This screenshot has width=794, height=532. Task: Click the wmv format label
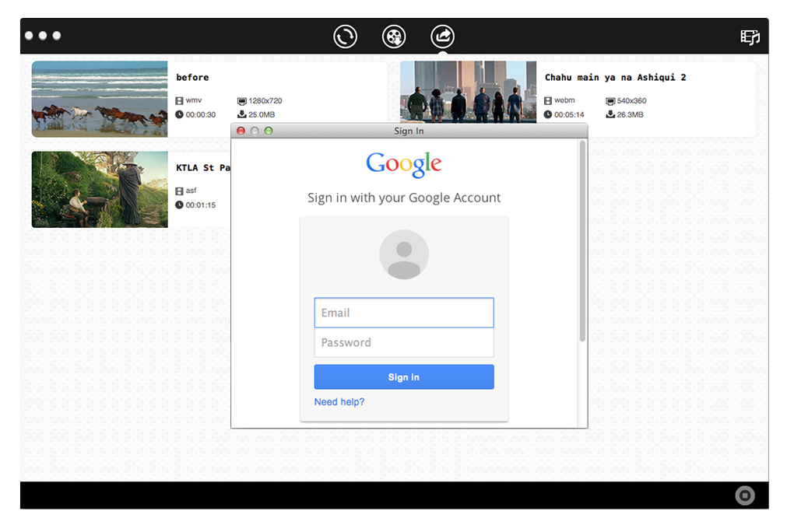point(193,100)
